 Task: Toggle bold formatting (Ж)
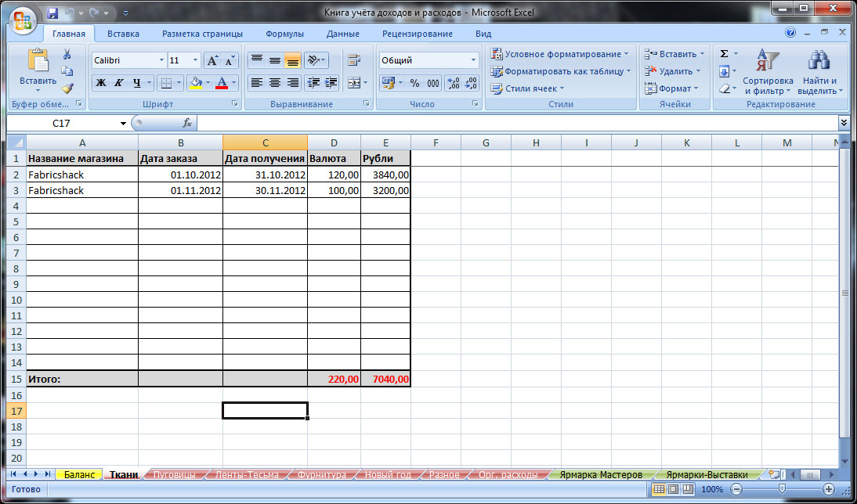coord(100,83)
